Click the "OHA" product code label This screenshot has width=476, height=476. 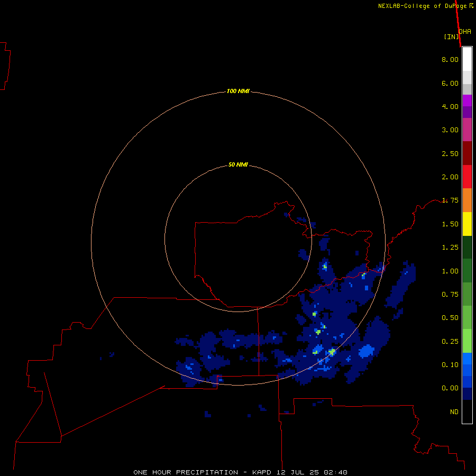click(x=465, y=31)
